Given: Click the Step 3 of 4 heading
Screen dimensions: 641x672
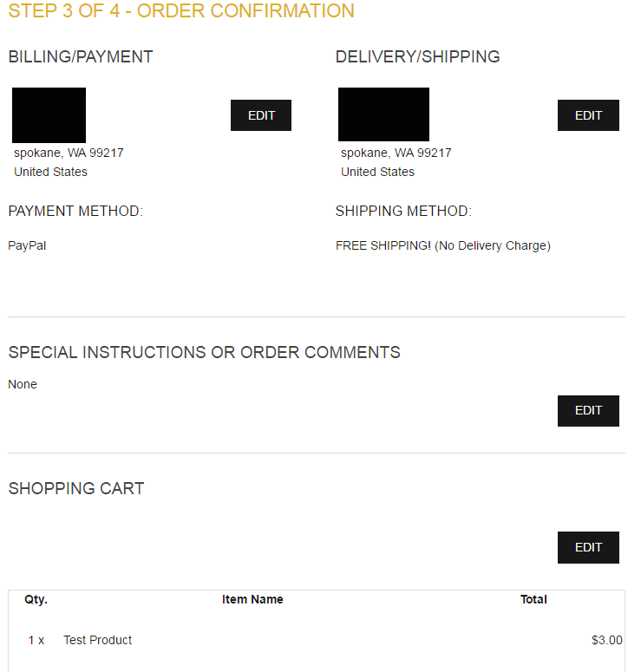Looking at the screenshot, I should coord(181,11).
